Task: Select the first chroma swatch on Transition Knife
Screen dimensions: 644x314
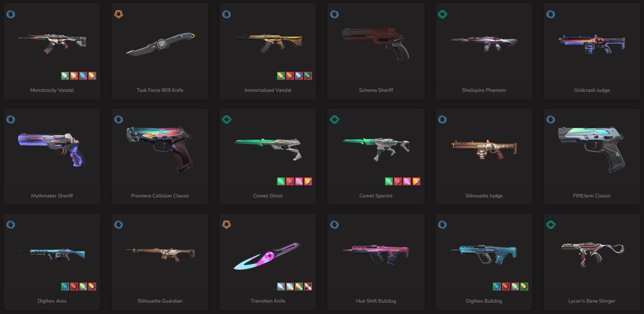Action: coord(281,287)
